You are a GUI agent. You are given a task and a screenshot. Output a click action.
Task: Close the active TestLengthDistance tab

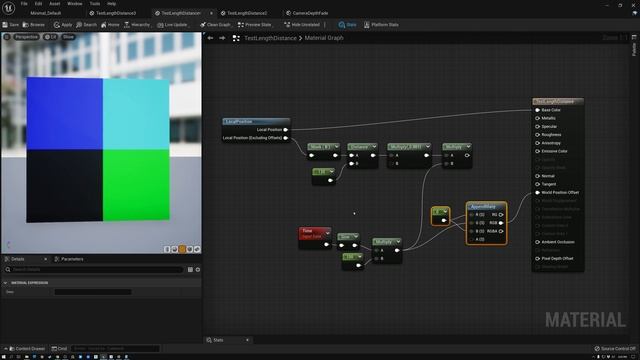[211, 13]
